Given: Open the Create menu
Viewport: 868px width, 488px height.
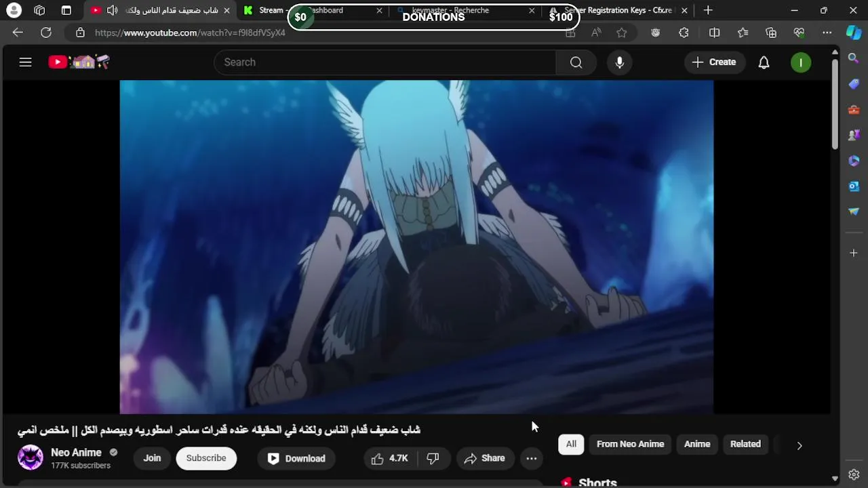Looking at the screenshot, I should coord(714,62).
